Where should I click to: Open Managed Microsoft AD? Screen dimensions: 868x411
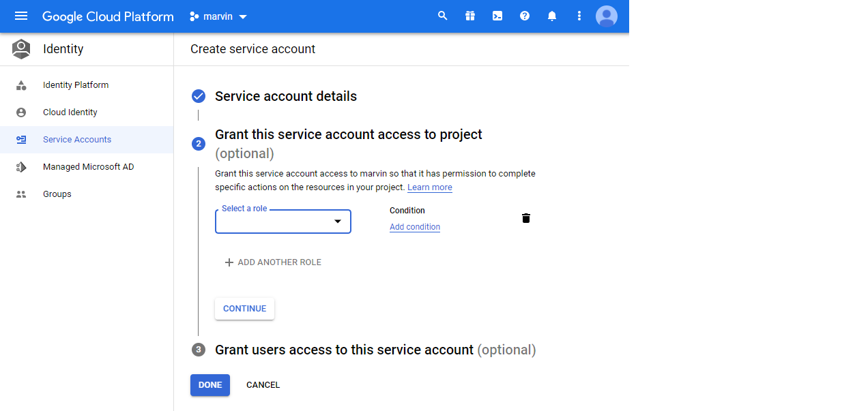[x=89, y=167]
